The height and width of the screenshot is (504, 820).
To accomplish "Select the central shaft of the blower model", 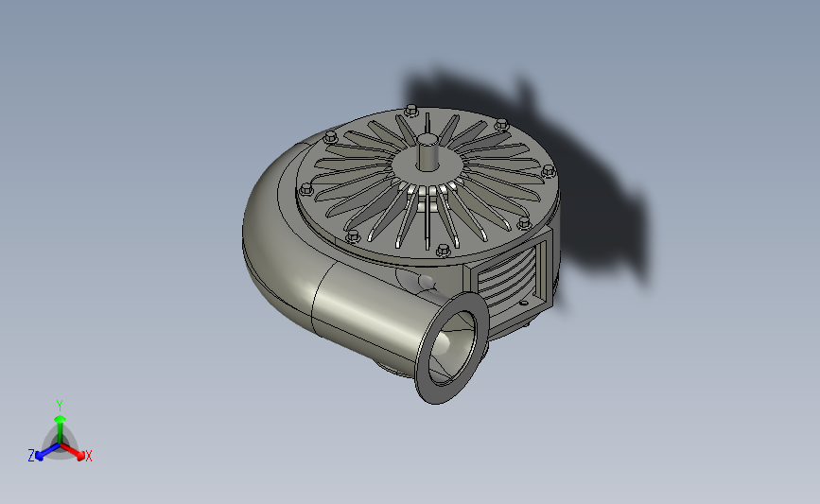I will [427, 152].
